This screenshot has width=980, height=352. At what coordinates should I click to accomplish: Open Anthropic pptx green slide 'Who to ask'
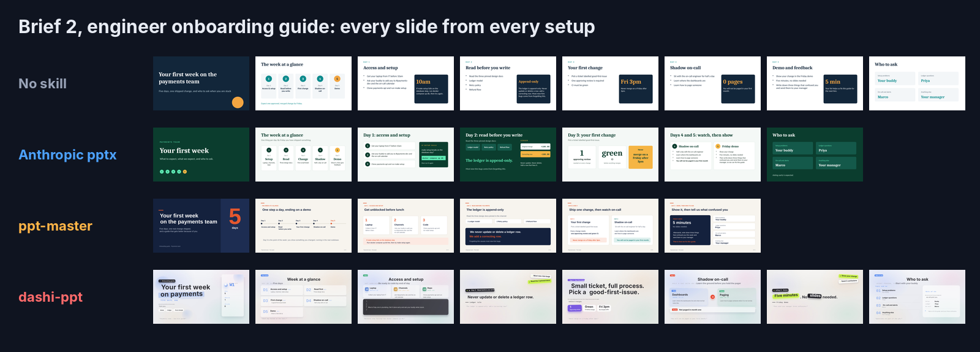click(815, 155)
